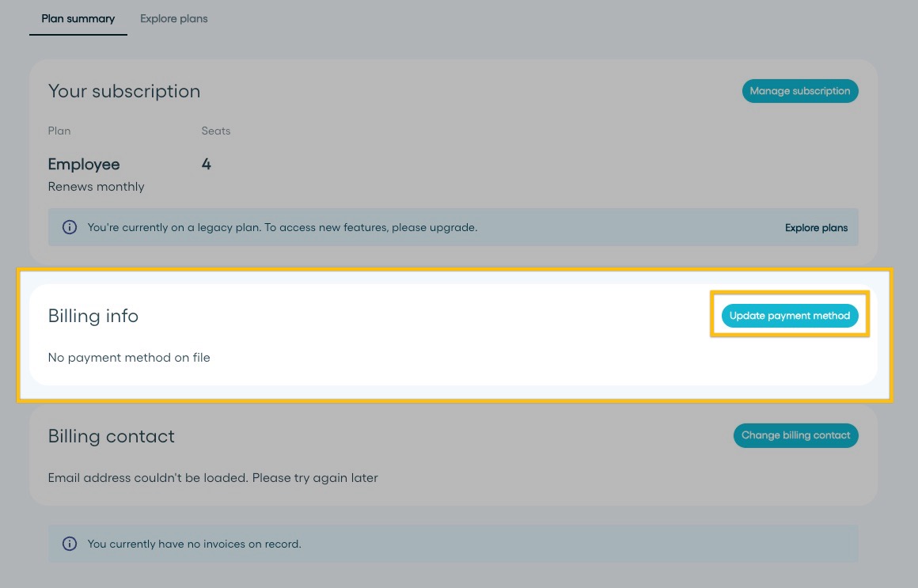The image size is (918, 588).
Task: Click the info icon beside no invoices notice
Action: pyautogui.click(x=70, y=544)
